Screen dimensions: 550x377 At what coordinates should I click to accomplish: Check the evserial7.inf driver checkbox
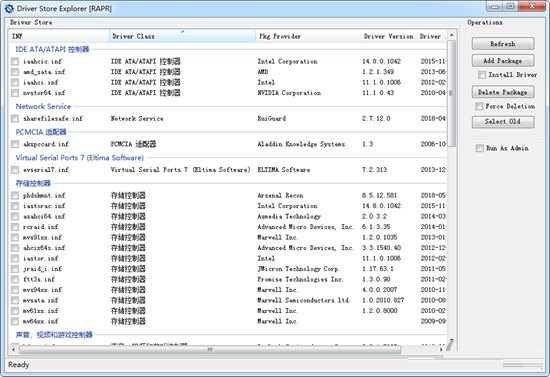tap(15, 170)
